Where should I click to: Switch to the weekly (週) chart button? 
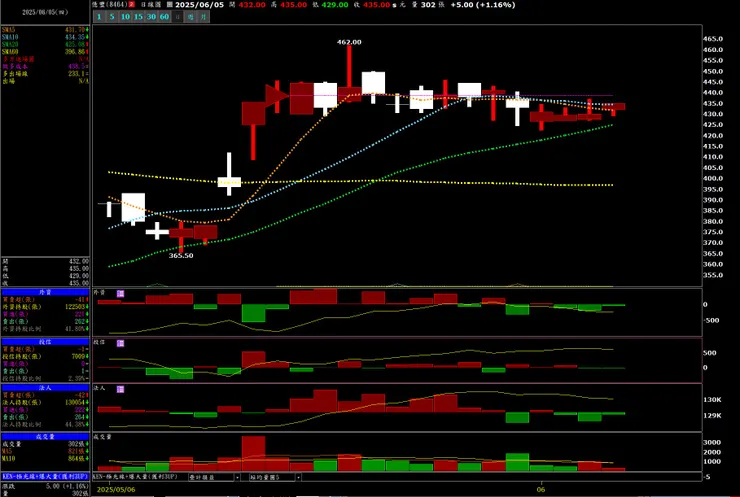190,17
